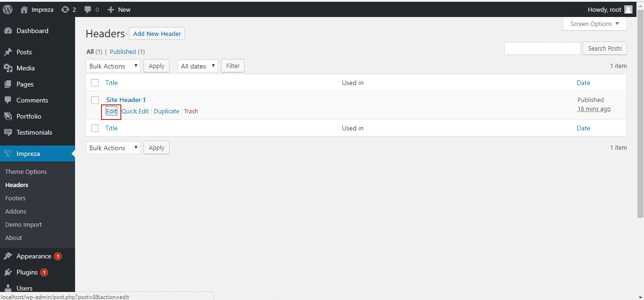The height and width of the screenshot is (300, 644).
Task: Open Demo Import submenu item
Action: [x=24, y=224]
